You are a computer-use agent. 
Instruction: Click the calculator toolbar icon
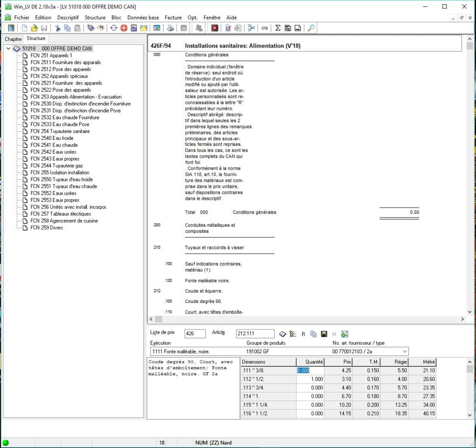pos(133,28)
